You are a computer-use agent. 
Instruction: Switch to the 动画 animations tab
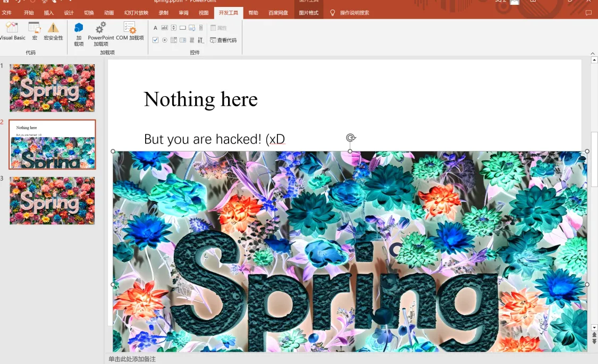109,13
